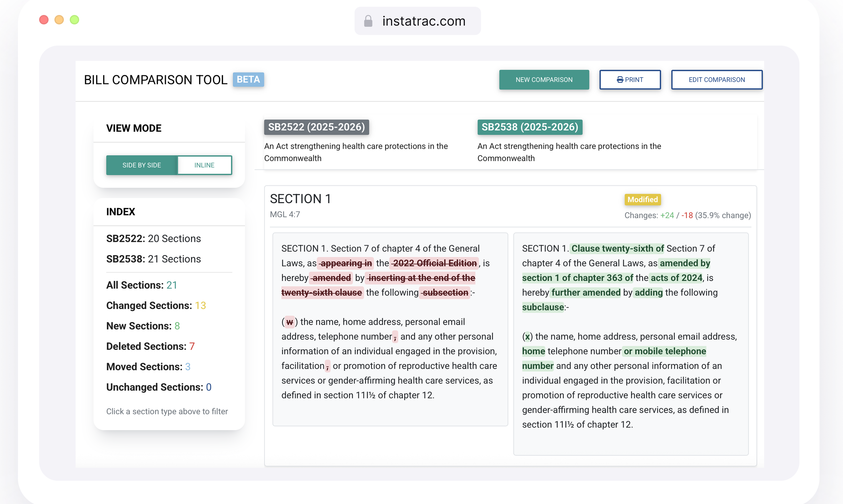The height and width of the screenshot is (504, 843).
Task: Click the +24 additions count
Action: [667, 215]
